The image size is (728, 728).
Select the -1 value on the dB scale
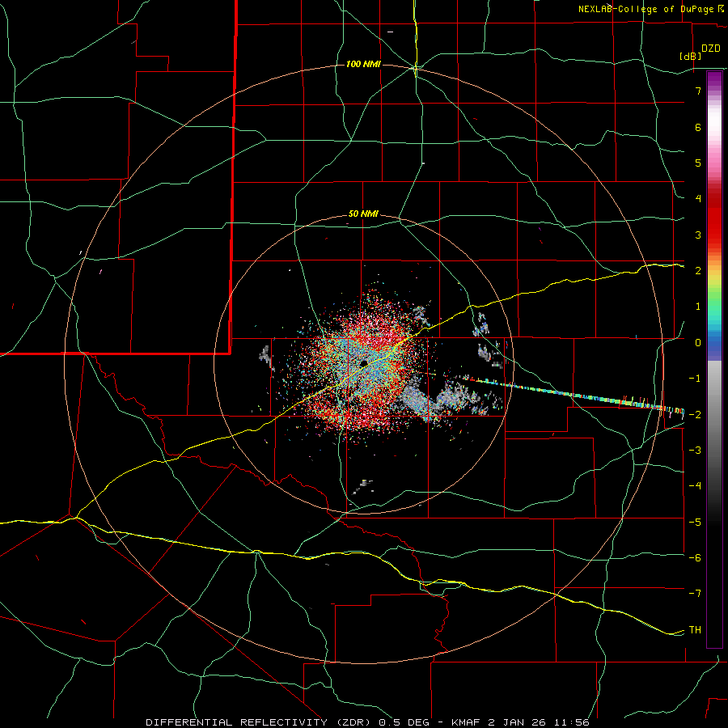pos(695,379)
